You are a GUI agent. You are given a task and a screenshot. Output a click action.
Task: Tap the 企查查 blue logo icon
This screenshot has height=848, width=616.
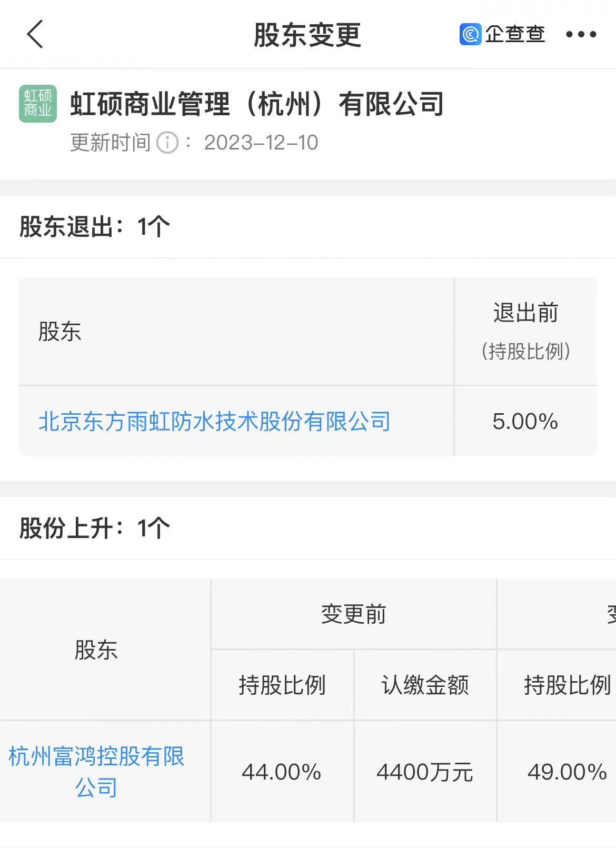[x=470, y=35]
